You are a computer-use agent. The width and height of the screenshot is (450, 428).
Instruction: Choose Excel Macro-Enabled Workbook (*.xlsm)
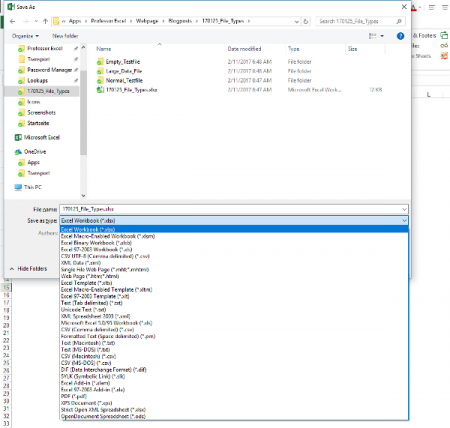pyautogui.click(x=108, y=236)
